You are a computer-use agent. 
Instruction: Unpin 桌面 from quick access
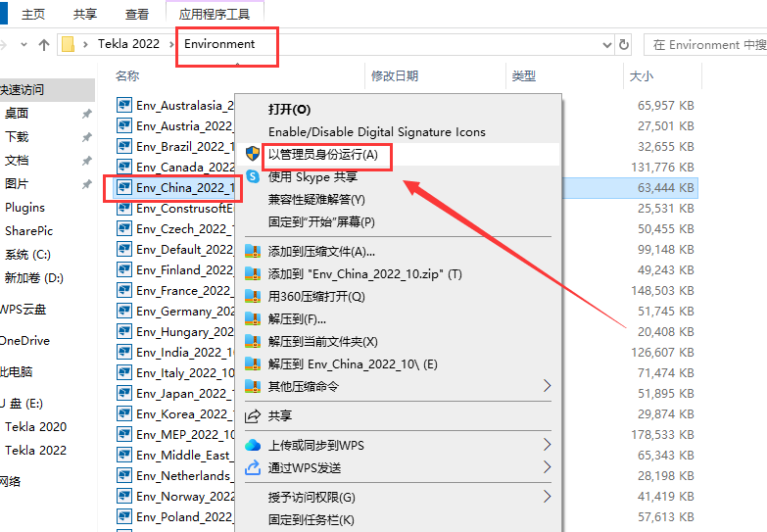[86, 114]
